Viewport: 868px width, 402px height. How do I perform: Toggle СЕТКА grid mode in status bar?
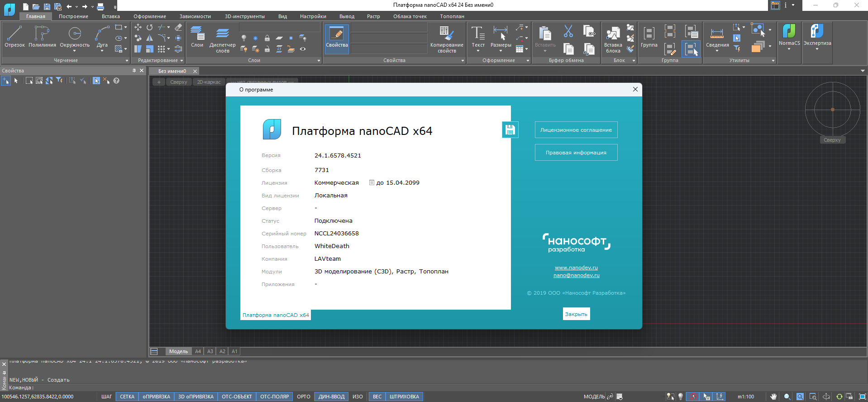[x=127, y=397]
